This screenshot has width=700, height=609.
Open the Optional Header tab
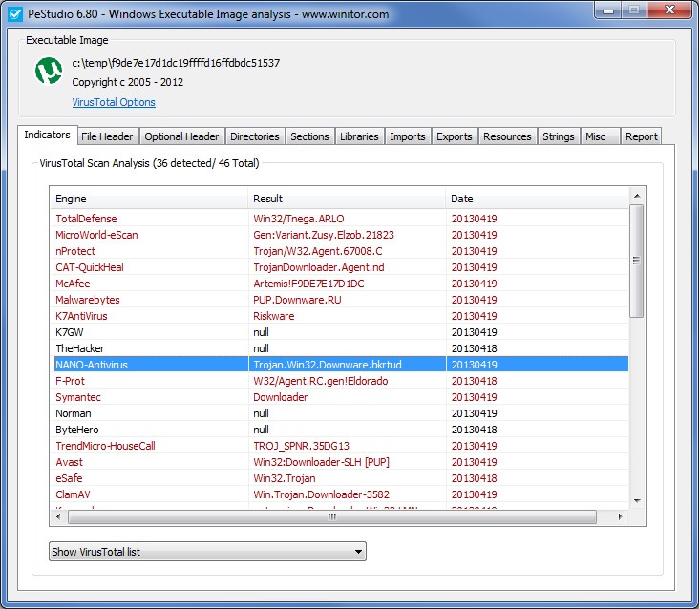click(181, 136)
